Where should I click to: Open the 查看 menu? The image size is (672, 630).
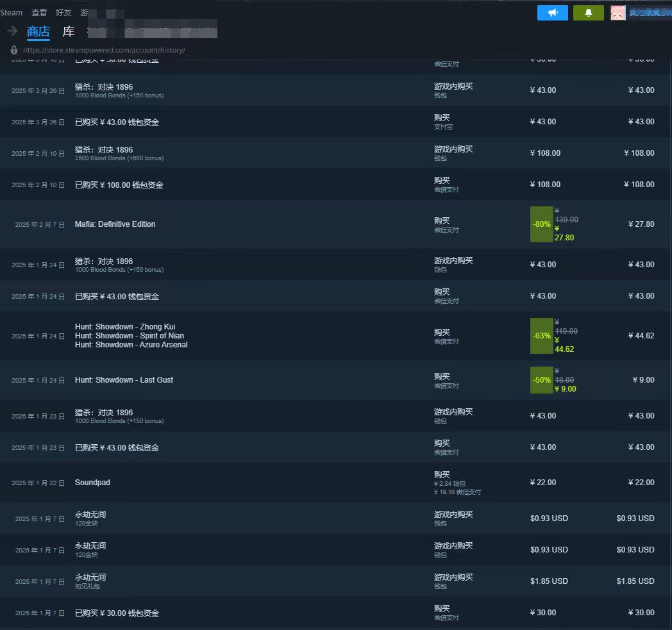(x=39, y=13)
